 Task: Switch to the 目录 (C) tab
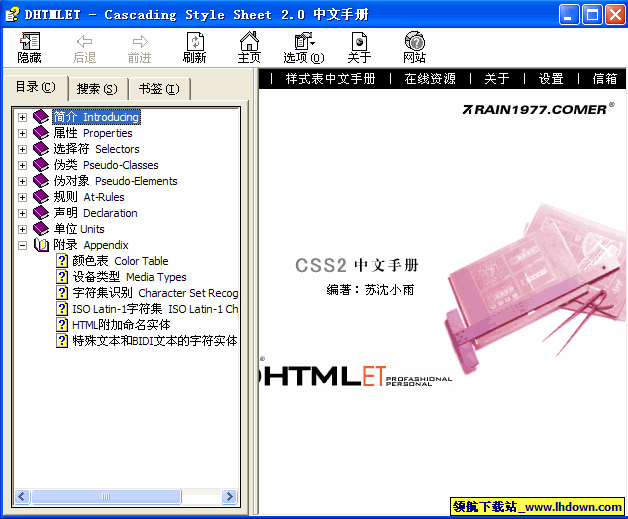(x=35, y=87)
